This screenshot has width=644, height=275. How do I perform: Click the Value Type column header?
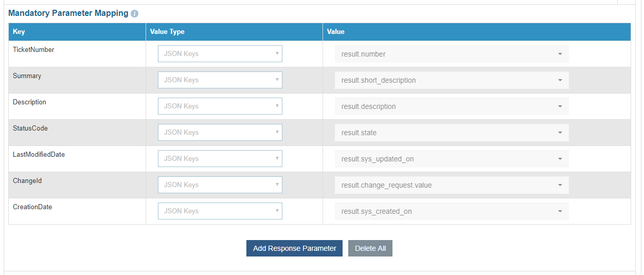[167, 32]
